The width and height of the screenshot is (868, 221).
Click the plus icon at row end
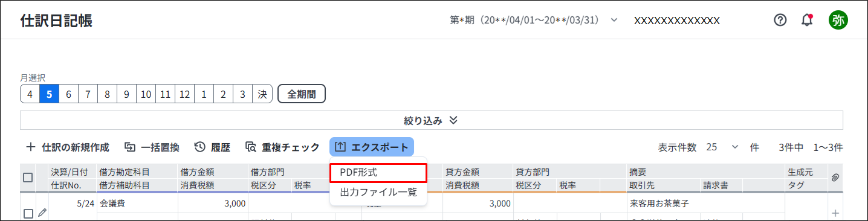[x=836, y=213]
